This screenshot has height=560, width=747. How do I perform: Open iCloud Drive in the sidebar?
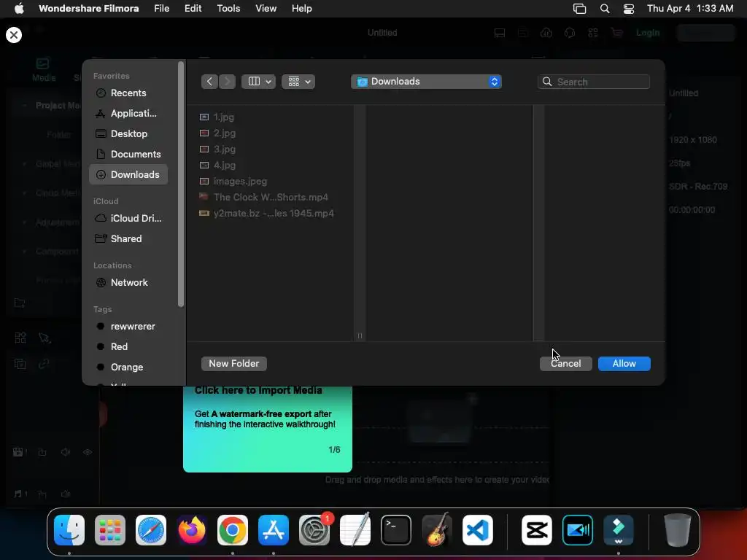[x=128, y=218]
